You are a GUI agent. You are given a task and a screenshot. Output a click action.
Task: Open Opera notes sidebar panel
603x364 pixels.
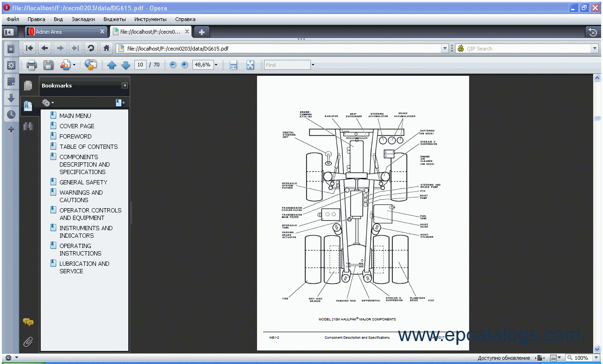[11, 82]
